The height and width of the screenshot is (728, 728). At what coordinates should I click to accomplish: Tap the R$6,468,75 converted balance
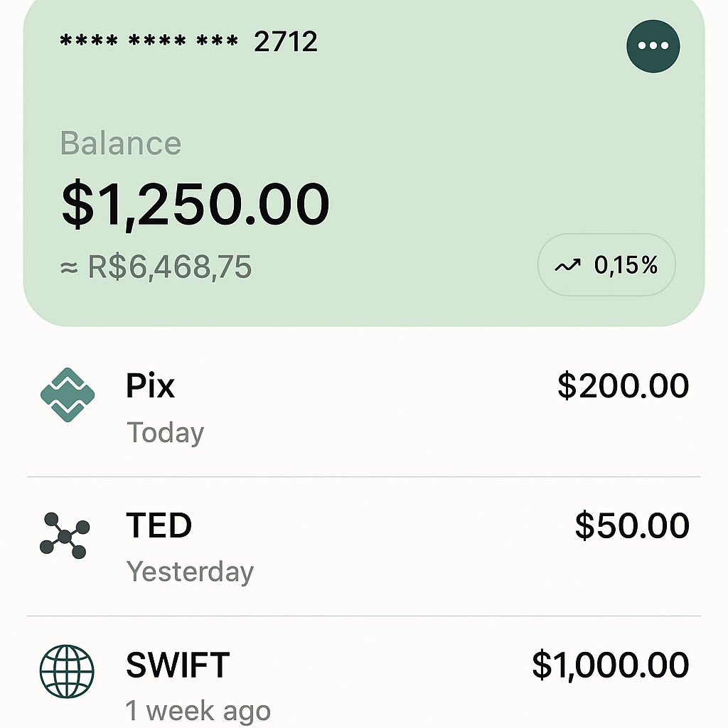(x=156, y=267)
